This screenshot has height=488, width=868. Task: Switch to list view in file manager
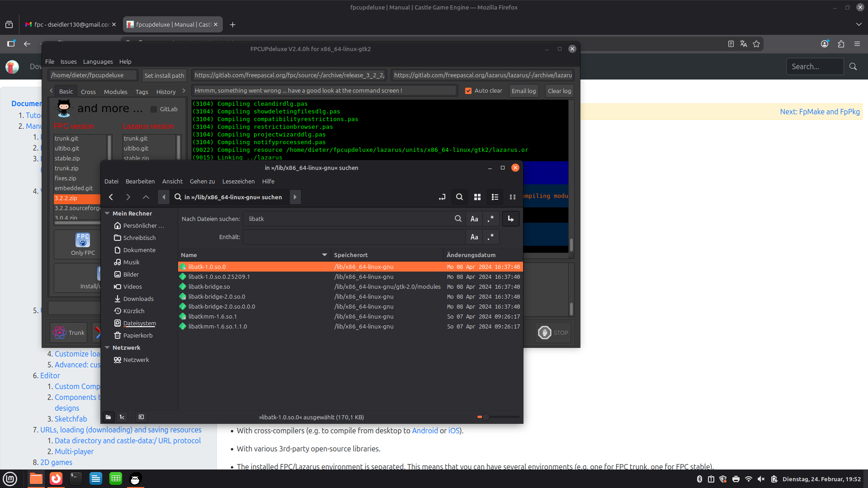(495, 197)
